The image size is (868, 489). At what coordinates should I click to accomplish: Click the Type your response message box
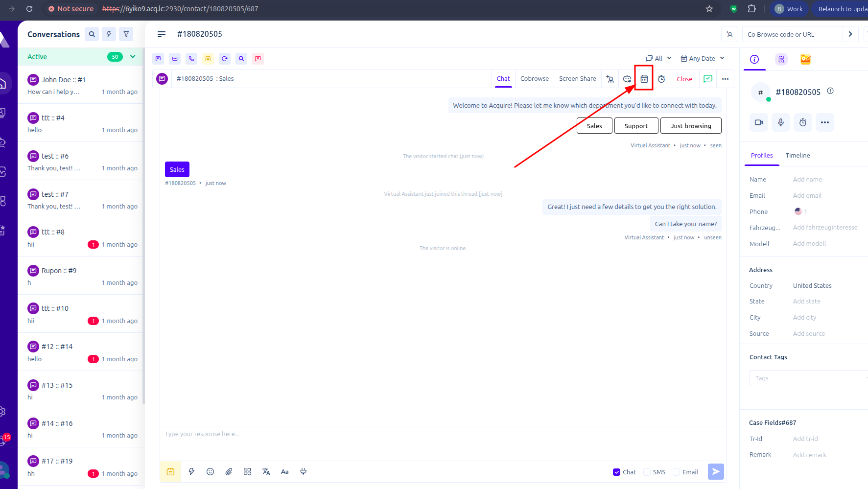tap(443, 443)
